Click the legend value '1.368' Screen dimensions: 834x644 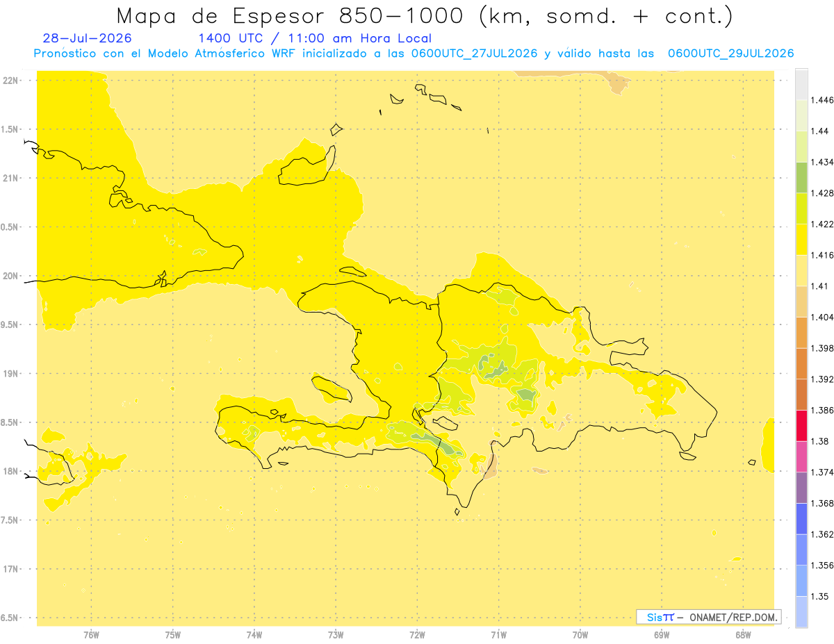[x=822, y=503]
